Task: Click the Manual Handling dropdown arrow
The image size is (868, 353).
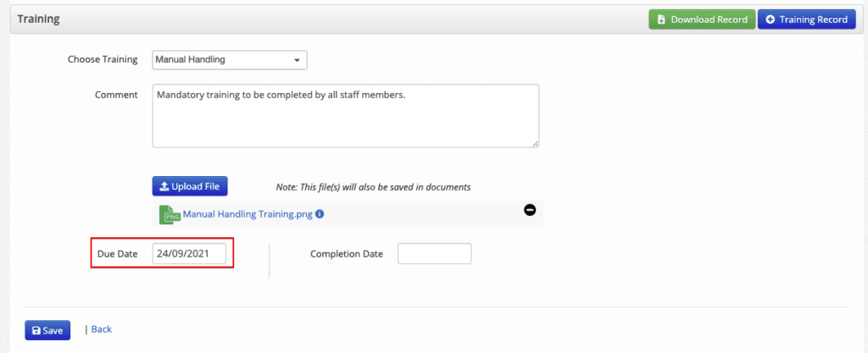Action: (297, 60)
